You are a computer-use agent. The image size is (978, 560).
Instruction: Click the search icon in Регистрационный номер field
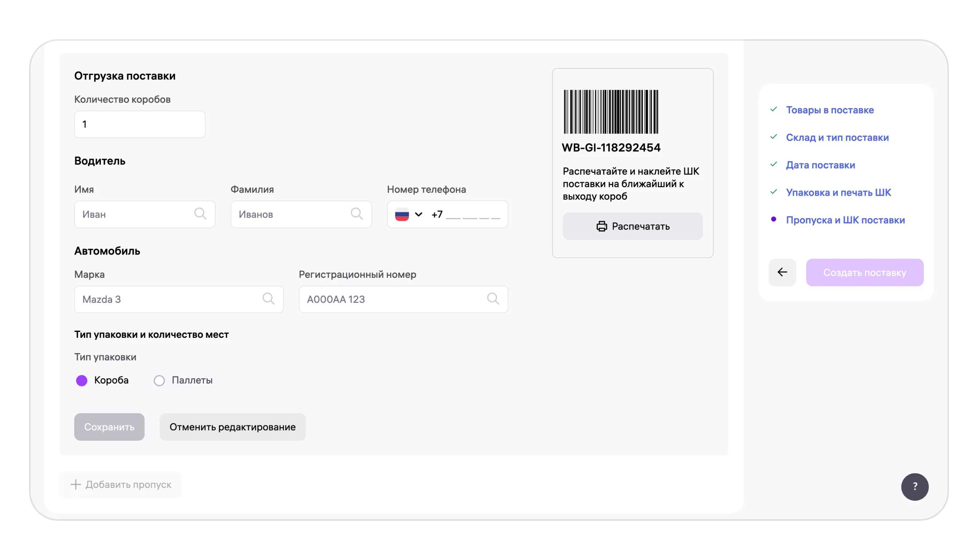click(x=493, y=299)
